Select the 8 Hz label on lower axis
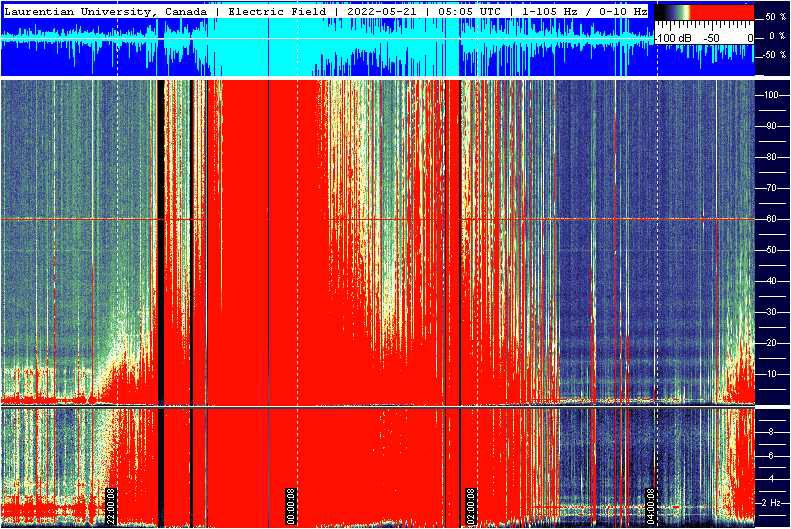Screen dimensions: 791x529 (771, 432)
